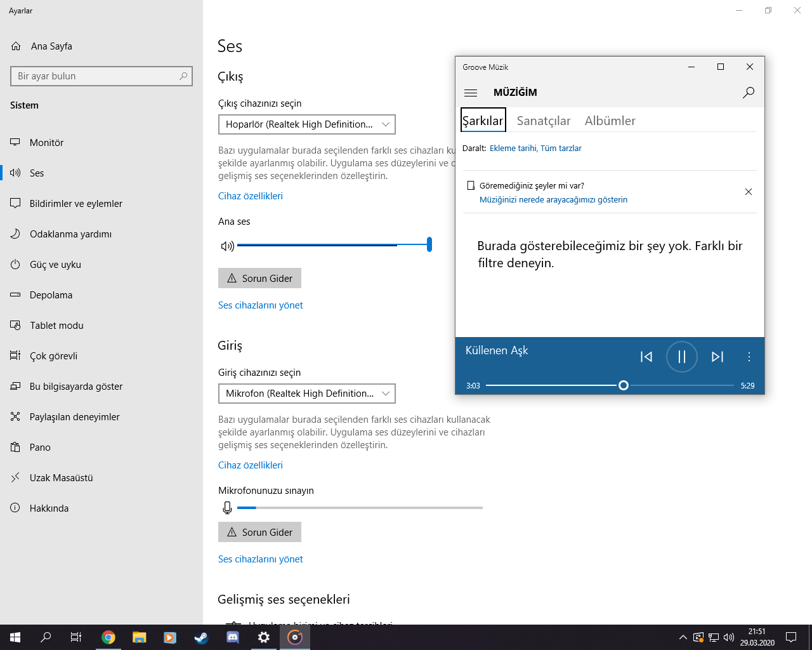Switch to Groove Müzik taskbar icon

[x=295, y=637]
